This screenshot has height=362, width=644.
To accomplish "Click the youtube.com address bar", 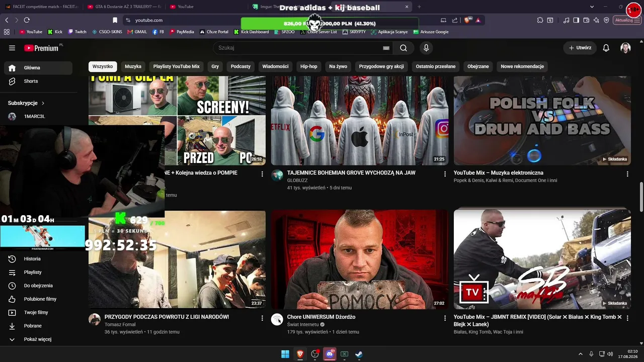I will (282, 20).
